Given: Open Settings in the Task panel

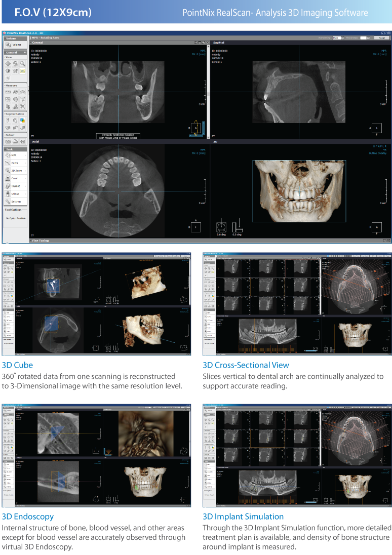Looking at the screenshot, I should [15, 202].
